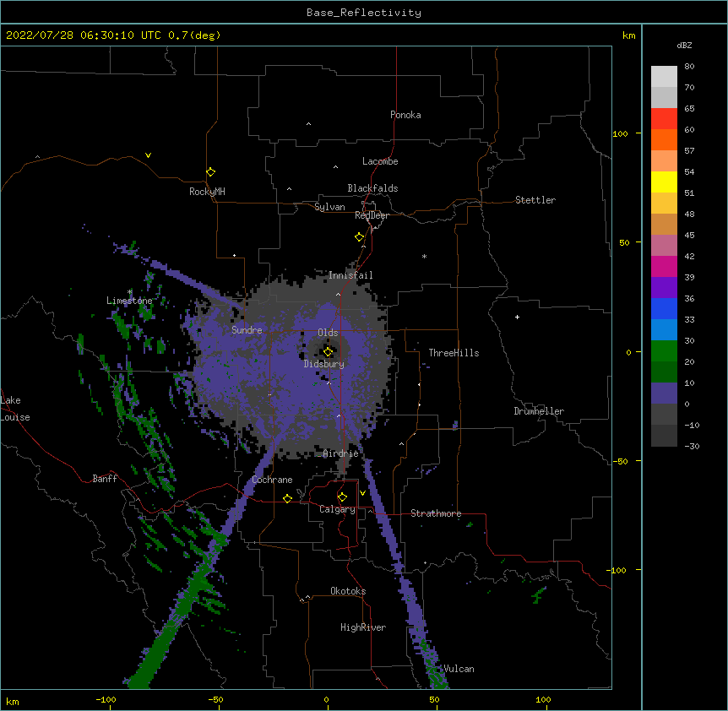728x711 pixels.
Task: Click the yellow diamond marker above Calgary
Action: click(342, 497)
